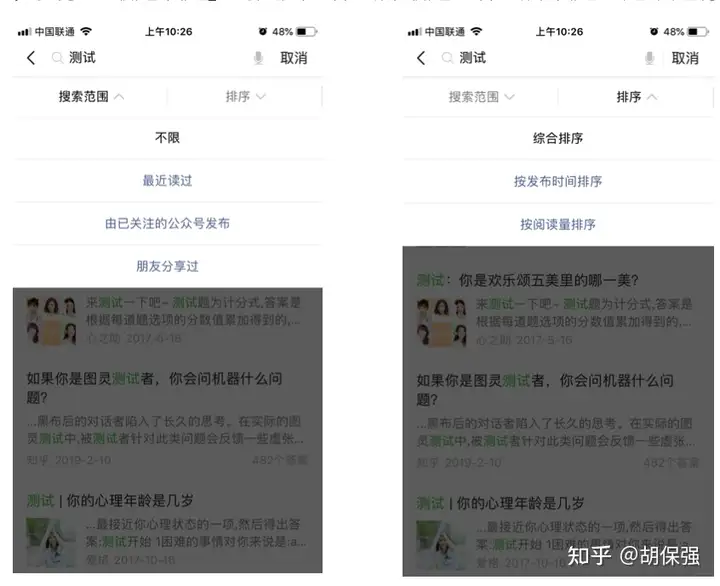The width and height of the screenshot is (720, 586).
Task: Expand the 搜索范围 dropdown on right phone
Action: point(482,97)
